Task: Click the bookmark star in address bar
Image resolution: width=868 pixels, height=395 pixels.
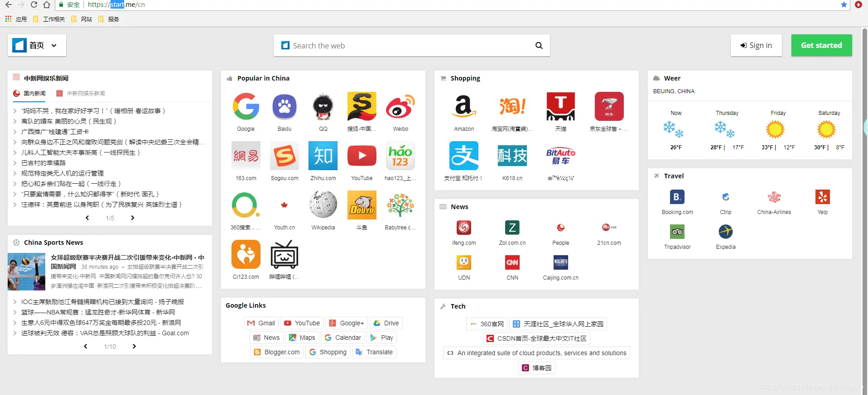Action: point(844,5)
